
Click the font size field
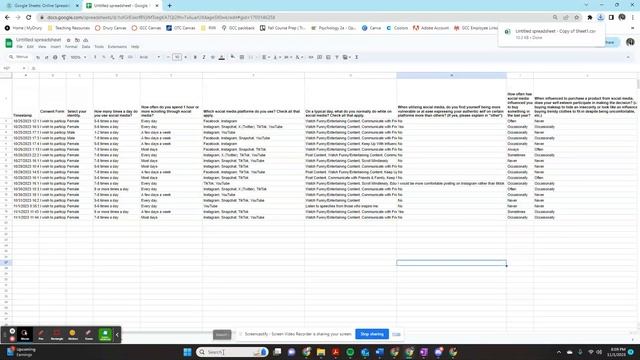pos(177,57)
